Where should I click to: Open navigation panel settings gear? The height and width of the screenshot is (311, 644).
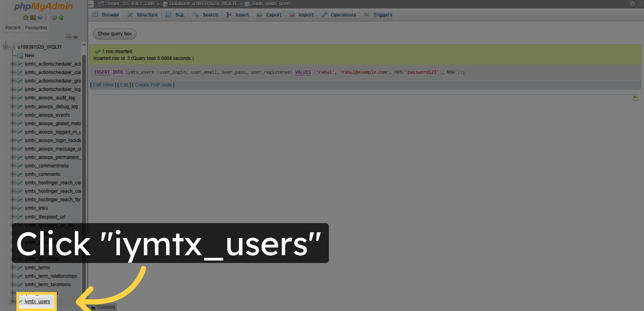click(x=54, y=17)
